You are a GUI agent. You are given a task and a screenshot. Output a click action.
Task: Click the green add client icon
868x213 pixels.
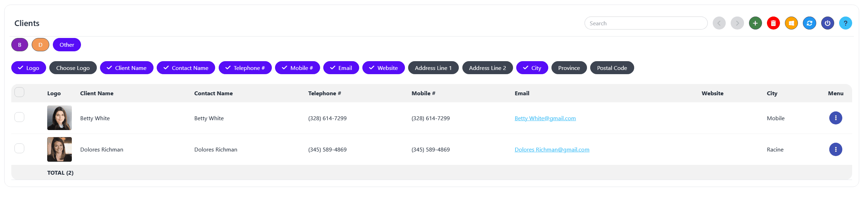pyautogui.click(x=755, y=23)
